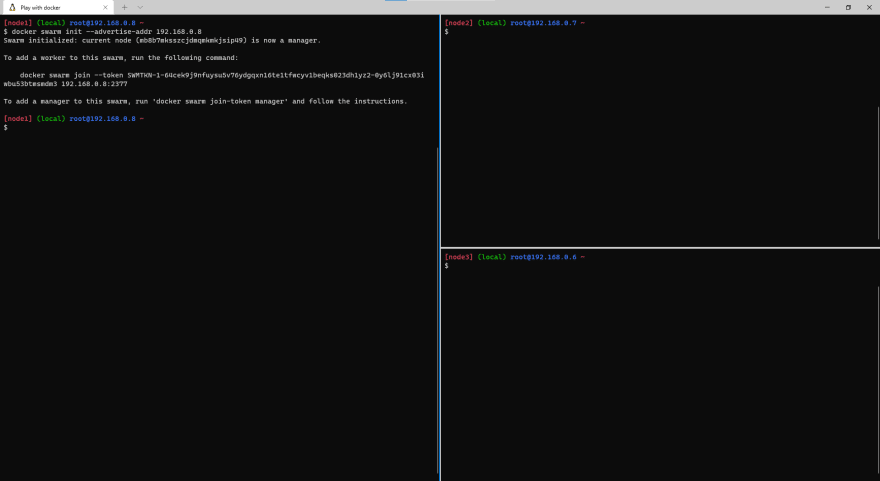Click the node2 pane scrollbar
The image size is (880, 481).
(x=878, y=173)
